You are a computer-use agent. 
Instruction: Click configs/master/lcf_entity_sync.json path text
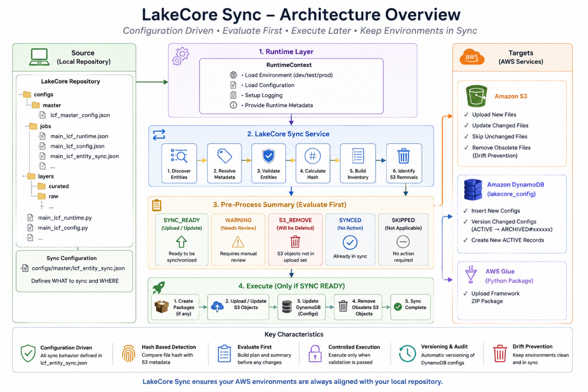pos(78,268)
